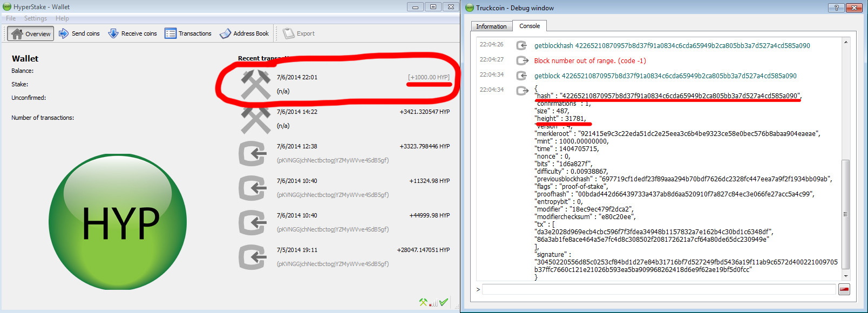Open the File menu
The height and width of the screenshot is (313, 868).
11,18
